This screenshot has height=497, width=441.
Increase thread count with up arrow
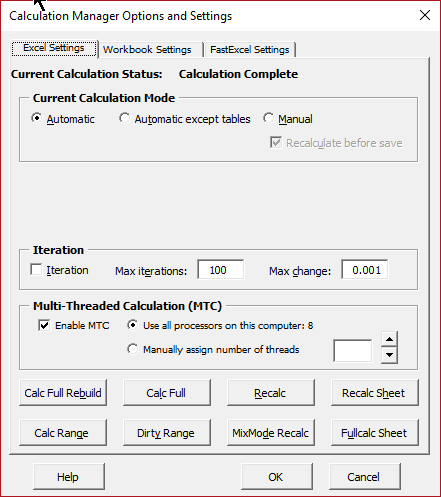tap(389, 339)
